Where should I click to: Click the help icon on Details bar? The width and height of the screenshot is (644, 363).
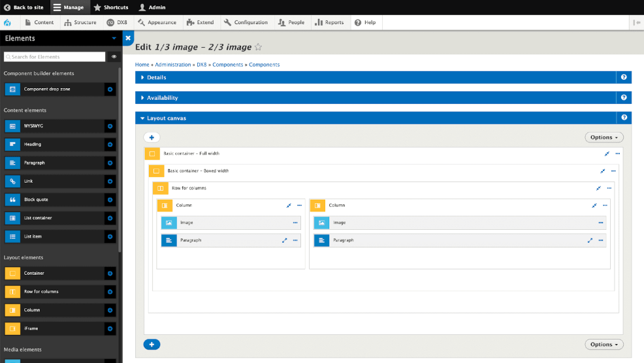coord(624,78)
